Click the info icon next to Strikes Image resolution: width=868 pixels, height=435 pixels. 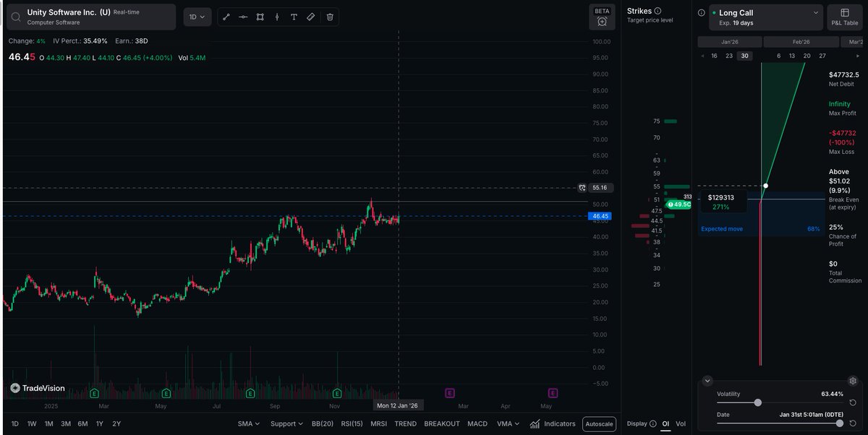click(658, 11)
